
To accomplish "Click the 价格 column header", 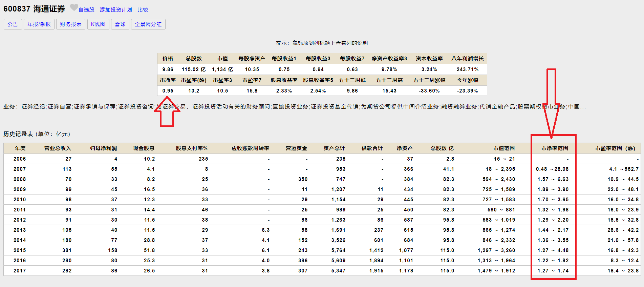I will tap(168, 59).
